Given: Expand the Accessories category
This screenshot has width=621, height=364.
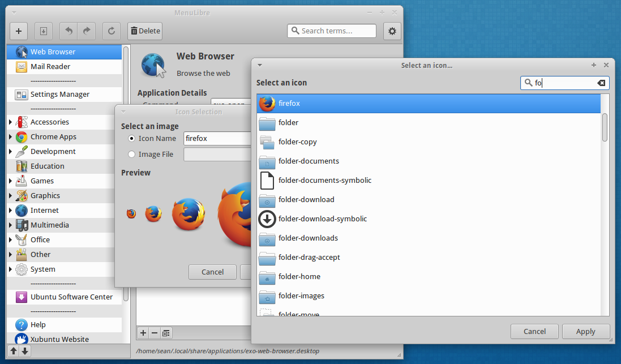Looking at the screenshot, I should click(x=10, y=122).
